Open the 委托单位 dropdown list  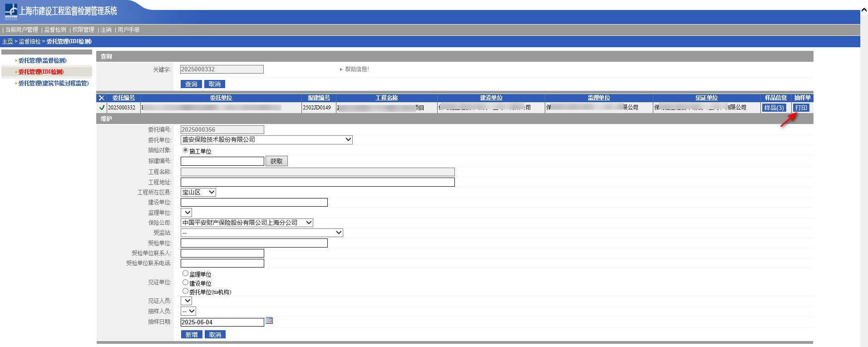tap(266, 140)
